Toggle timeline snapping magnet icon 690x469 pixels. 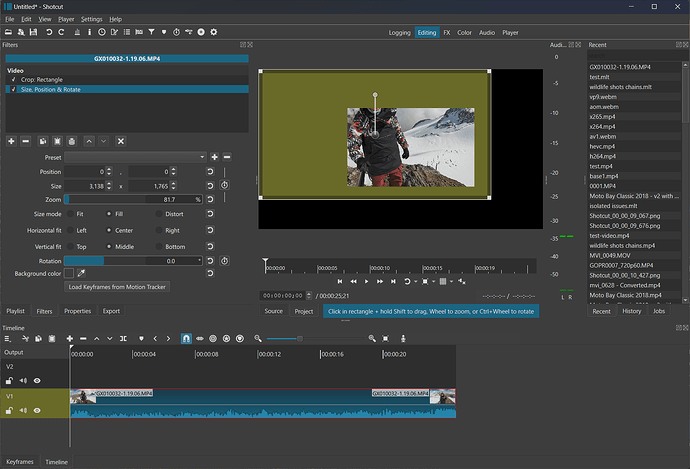186,339
